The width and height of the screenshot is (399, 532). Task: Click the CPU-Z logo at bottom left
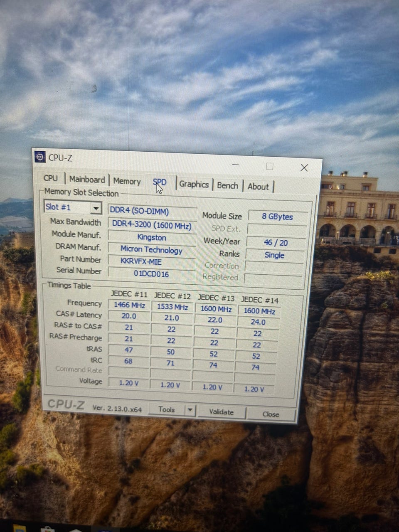tap(66, 404)
